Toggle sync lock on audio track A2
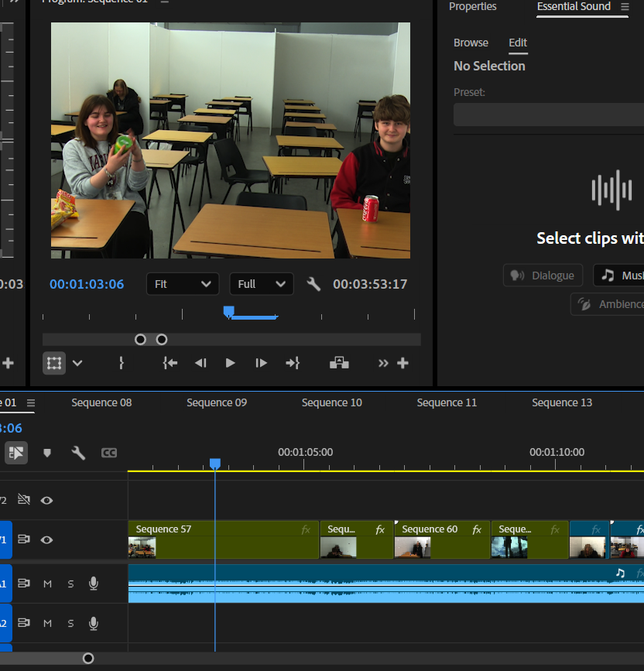644x671 pixels. click(x=24, y=623)
